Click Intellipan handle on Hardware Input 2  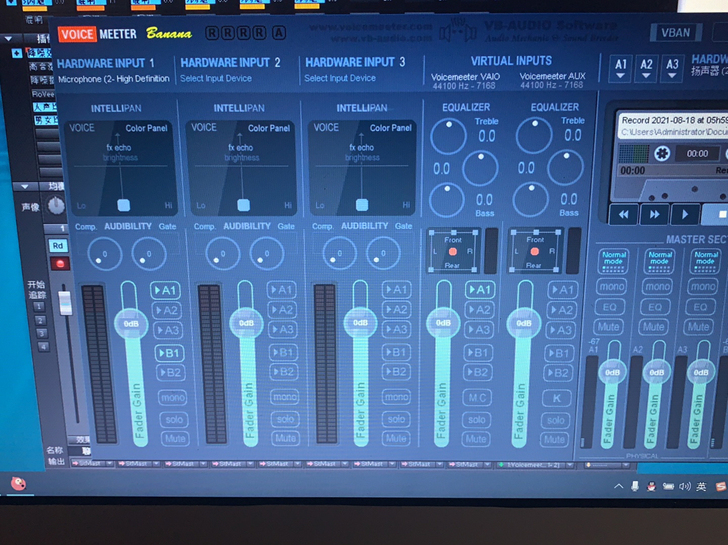tap(243, 205)
